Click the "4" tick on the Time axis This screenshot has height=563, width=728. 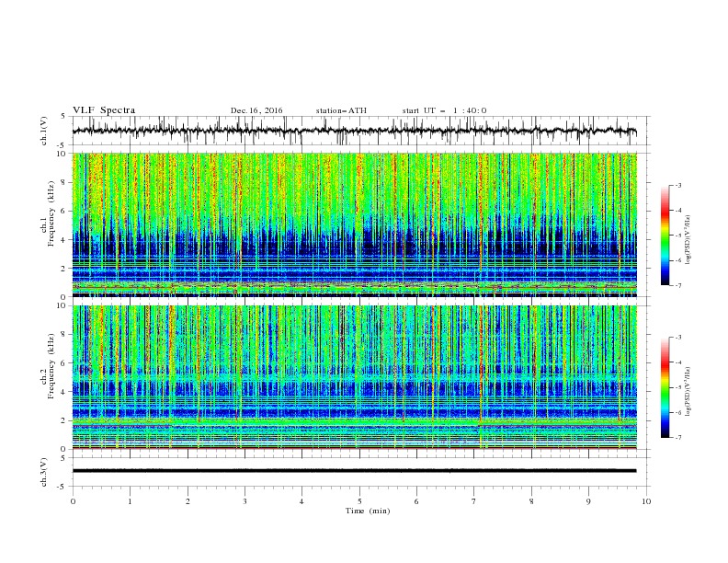point(302,501)
